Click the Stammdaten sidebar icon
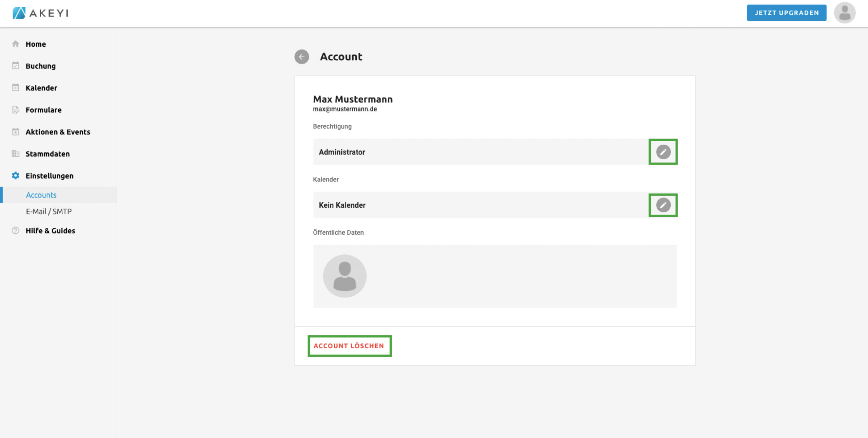The image size is (868, 438). point(16,154)
